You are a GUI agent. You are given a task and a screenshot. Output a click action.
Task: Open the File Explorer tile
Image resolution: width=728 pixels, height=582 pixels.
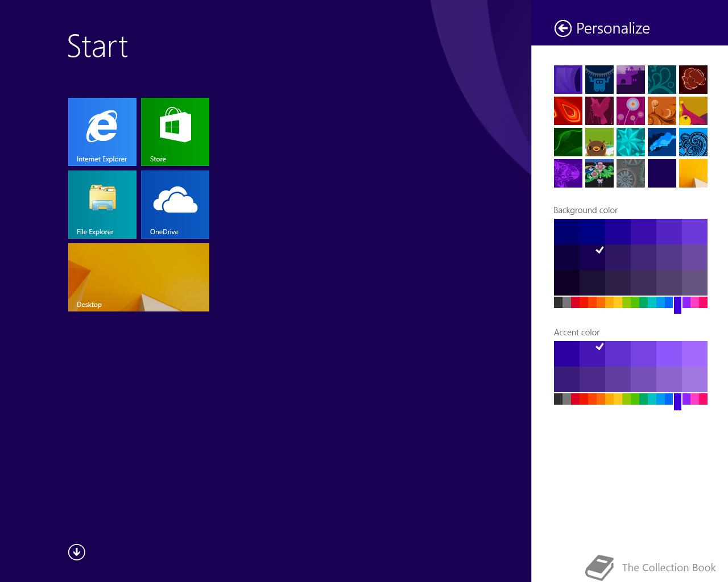[102, 205]
